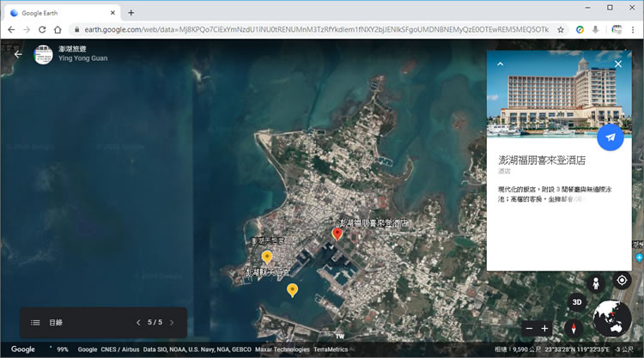This screenshot has width=644, height=358.
Task: Click the browser forward button
Action: click(27, 29)
